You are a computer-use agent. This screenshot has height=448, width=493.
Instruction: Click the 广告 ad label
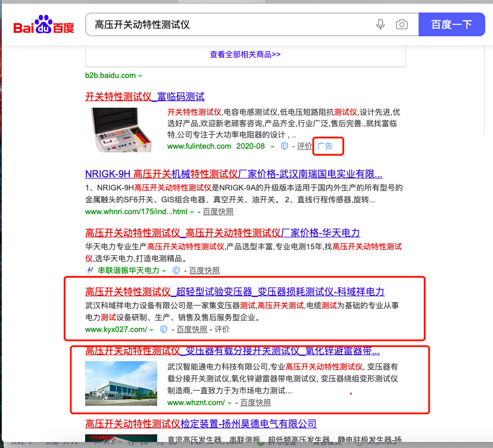point(324,146)
